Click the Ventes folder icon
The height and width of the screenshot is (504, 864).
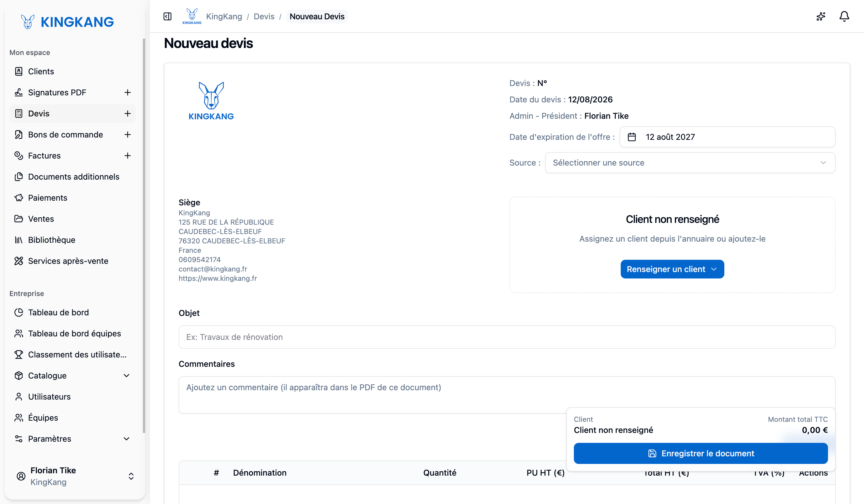coord(19,219)
